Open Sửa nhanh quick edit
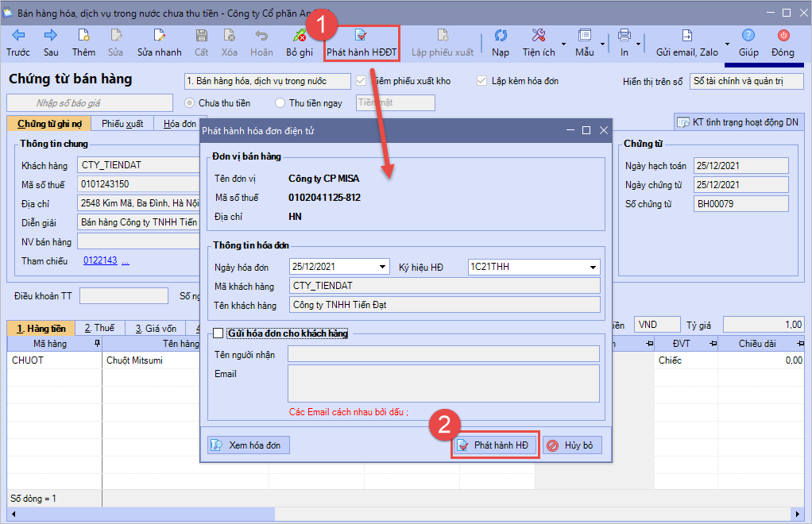The image size is (812, 524). pos(160,43)
